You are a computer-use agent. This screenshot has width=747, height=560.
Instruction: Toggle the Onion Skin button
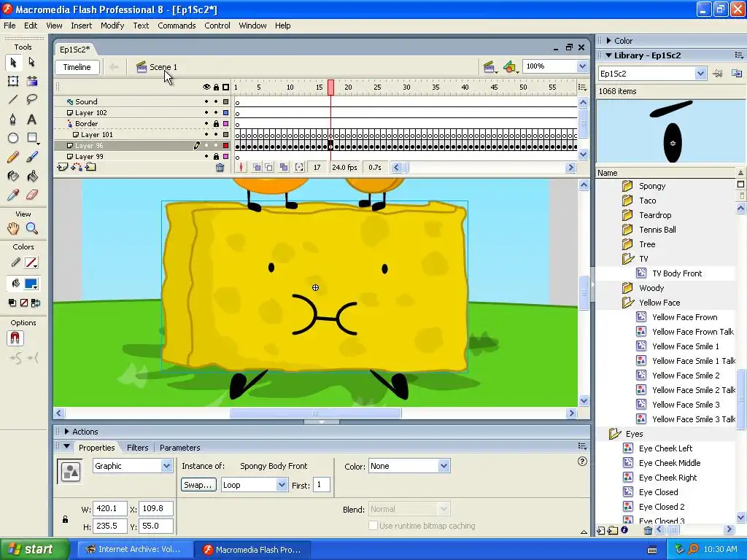(257, 167)
